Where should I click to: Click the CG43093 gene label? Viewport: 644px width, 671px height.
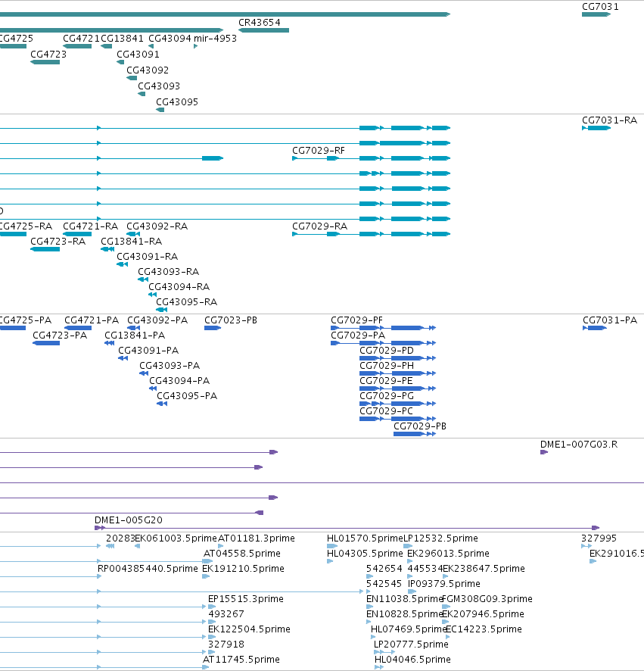pos(159,86)
